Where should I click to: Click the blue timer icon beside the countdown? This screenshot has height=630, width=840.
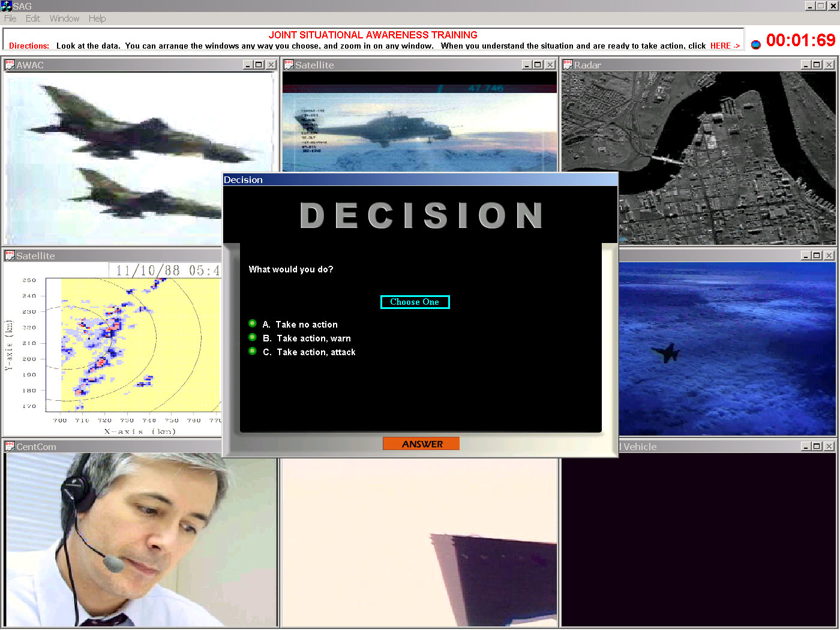point(756,44)
